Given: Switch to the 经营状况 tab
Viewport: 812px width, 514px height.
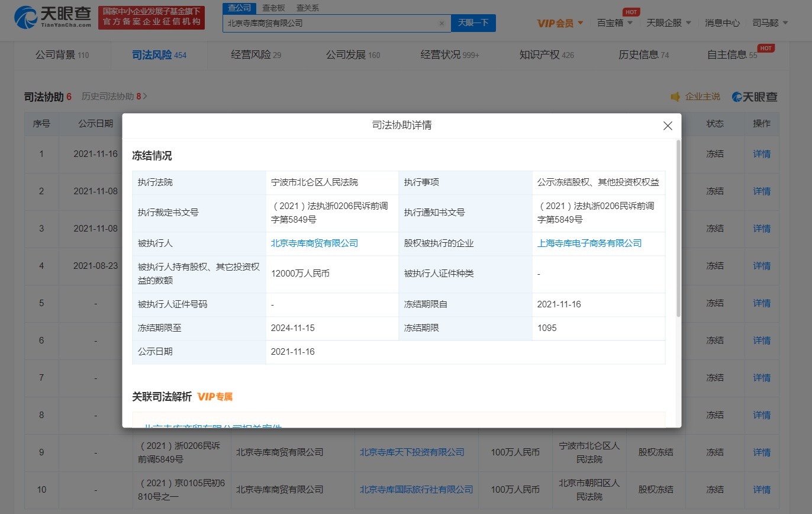Looking at the screenshot, I should 450,55.
